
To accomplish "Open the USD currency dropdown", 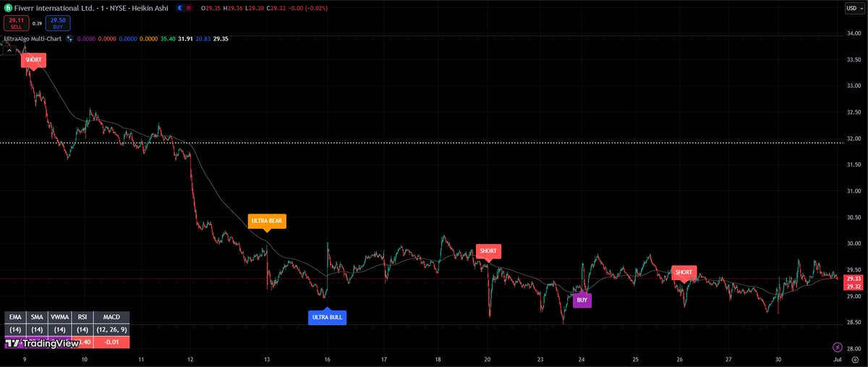I will point(854,8).
